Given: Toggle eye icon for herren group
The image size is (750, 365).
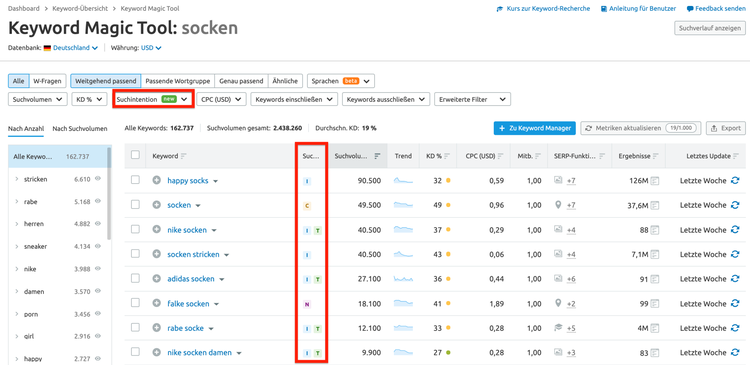Looking at the screenshot, I should pyautogui.click(x=98, y=224).
